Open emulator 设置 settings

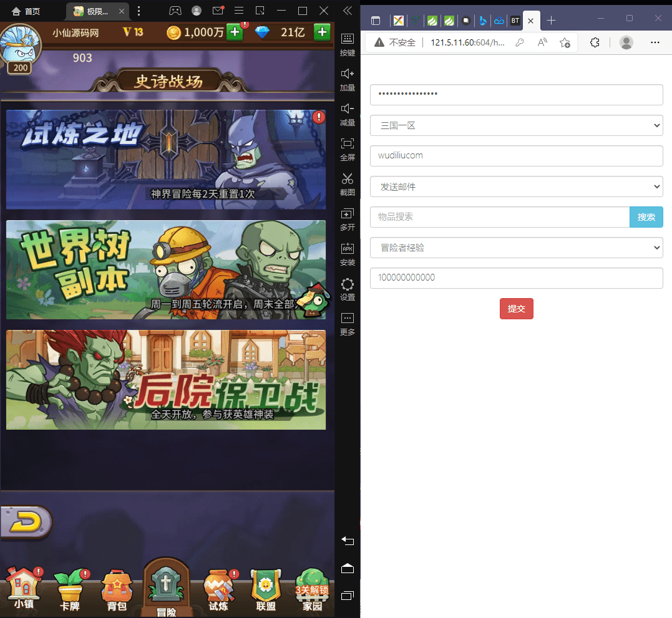(347, 289)
